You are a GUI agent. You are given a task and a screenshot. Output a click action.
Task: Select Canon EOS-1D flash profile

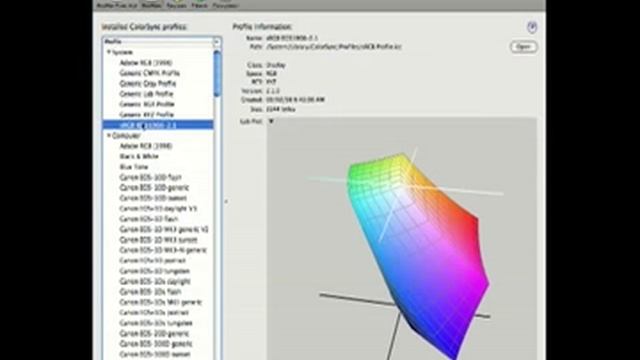click(x=149, y=219)
